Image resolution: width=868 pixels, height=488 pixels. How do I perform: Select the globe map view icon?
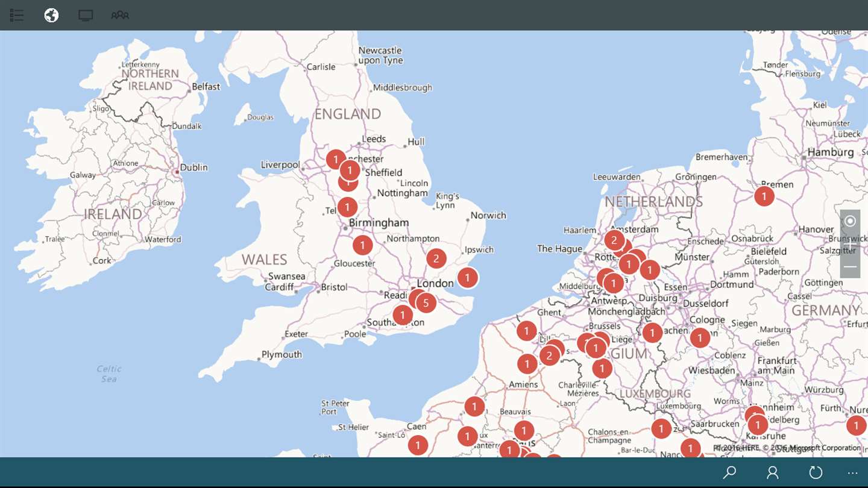click(x=51, y=15)
